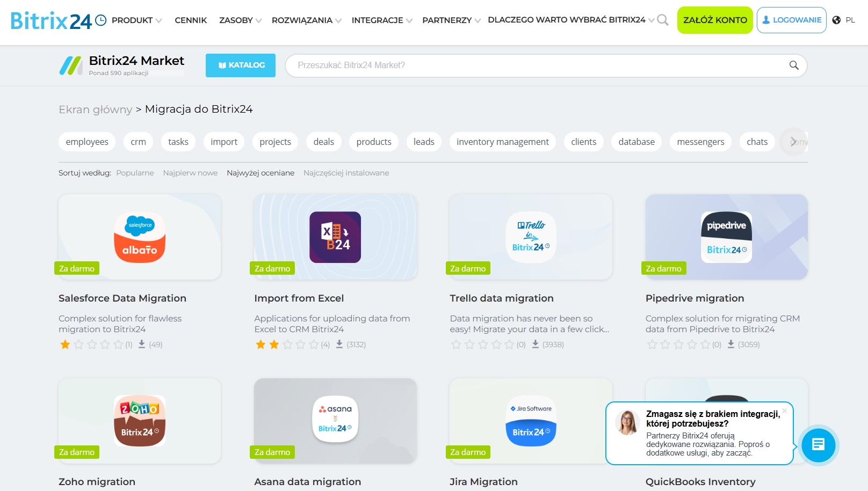Expand the INTEGRACJE dropdown menu
Viewport: 868px width, 491px height.
(x=382, y=20)
